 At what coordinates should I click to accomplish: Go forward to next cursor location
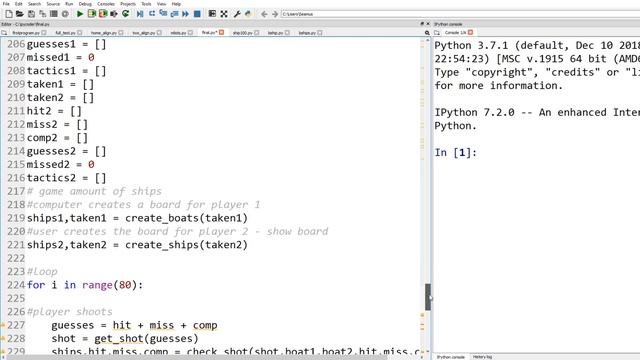[275, 14]
